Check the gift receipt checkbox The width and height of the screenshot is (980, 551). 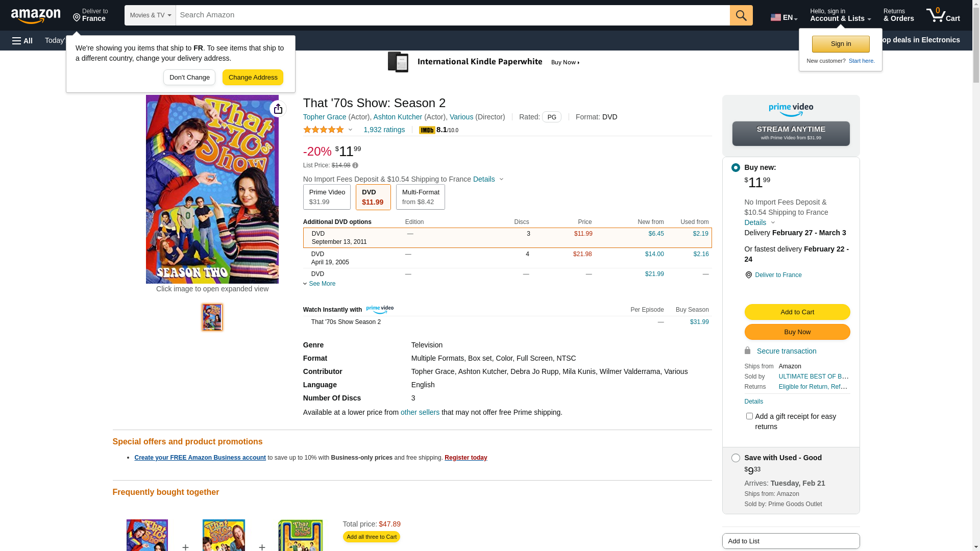[x=749, y=416]
